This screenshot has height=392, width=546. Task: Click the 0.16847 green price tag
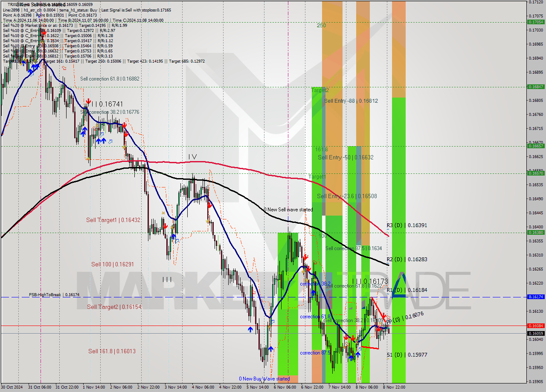point(536,86)
